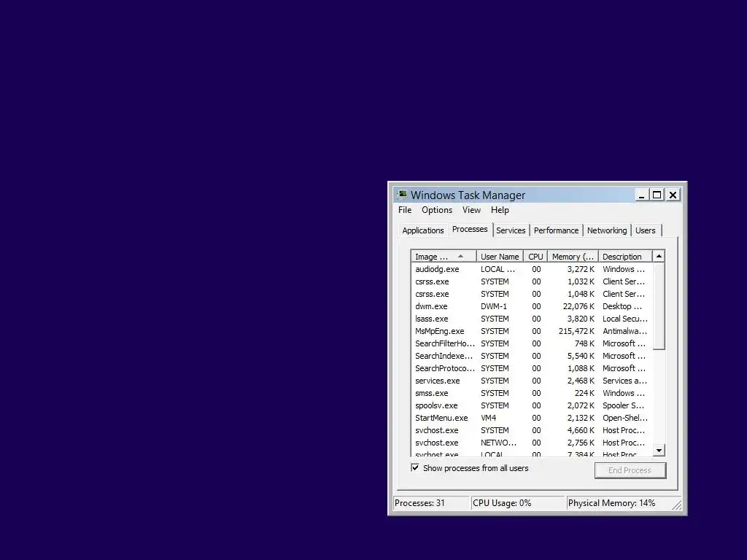
Task: Sort by Memory column header
Action: tap(573, 257)
